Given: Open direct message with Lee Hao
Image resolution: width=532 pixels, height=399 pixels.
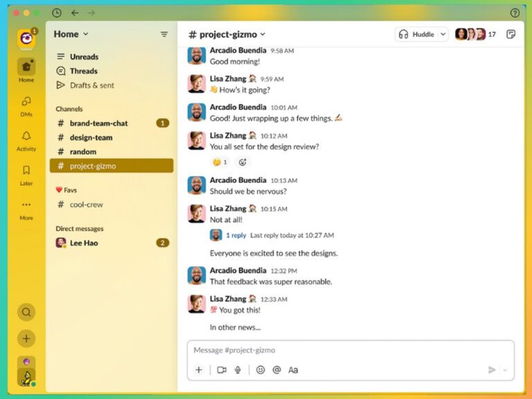Looking at the screenshot, I should 112,243.
